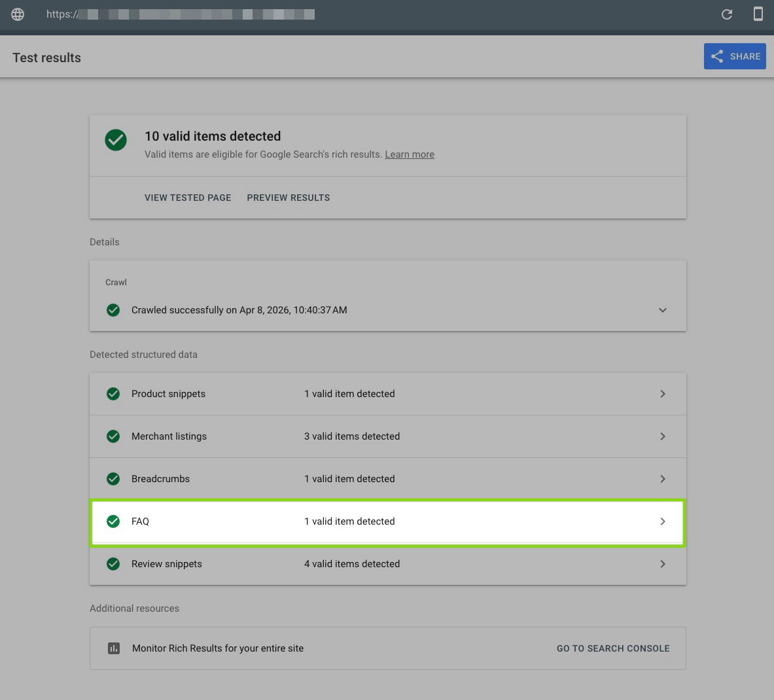Click the checkmark icon in Crawled successfully row
Viewport: 774px width, 700px height.
[x=113, y=310]
